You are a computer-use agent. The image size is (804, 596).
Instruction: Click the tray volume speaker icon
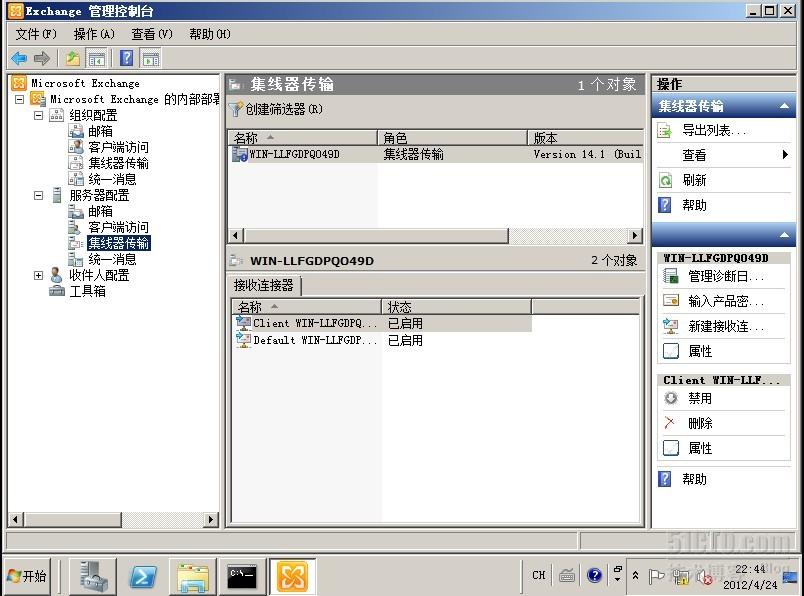(x=704, y=578)
